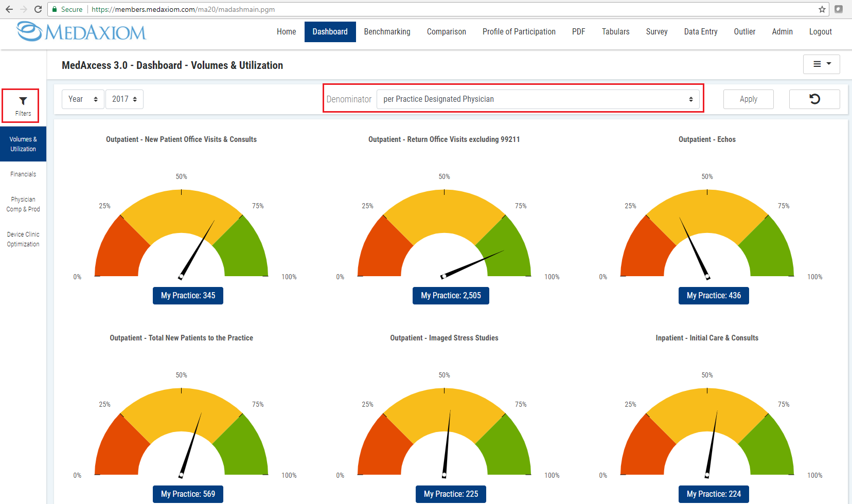Select Financials in the sidebar
The image size is (852, 504).
coord(23,174)
